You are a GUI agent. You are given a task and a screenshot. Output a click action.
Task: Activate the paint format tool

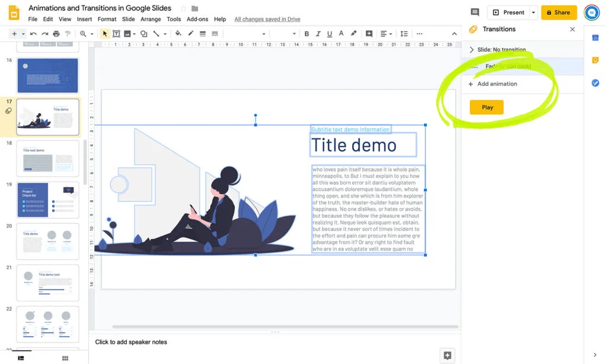click(x=68, y=34)
